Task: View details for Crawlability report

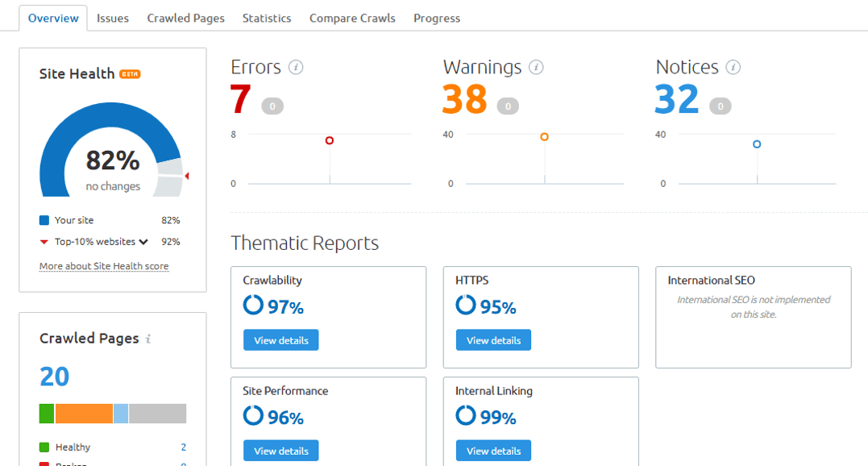Action: point(281,340)
